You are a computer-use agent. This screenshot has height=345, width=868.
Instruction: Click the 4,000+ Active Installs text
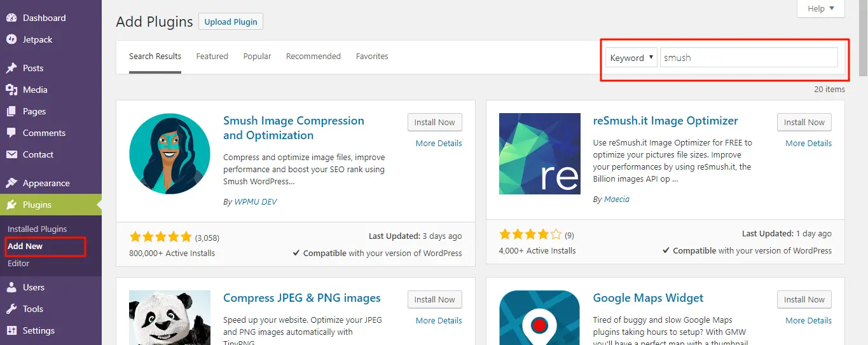point(538,250)
